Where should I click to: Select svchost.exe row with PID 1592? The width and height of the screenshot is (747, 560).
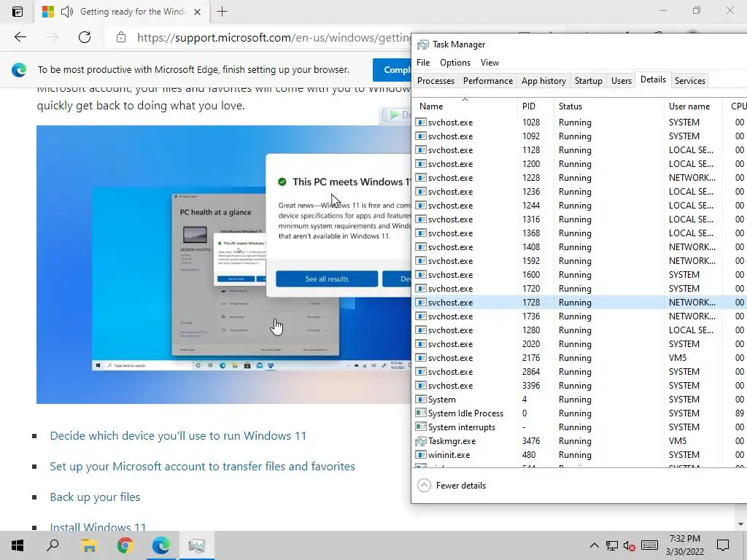[x=580, y=261]
